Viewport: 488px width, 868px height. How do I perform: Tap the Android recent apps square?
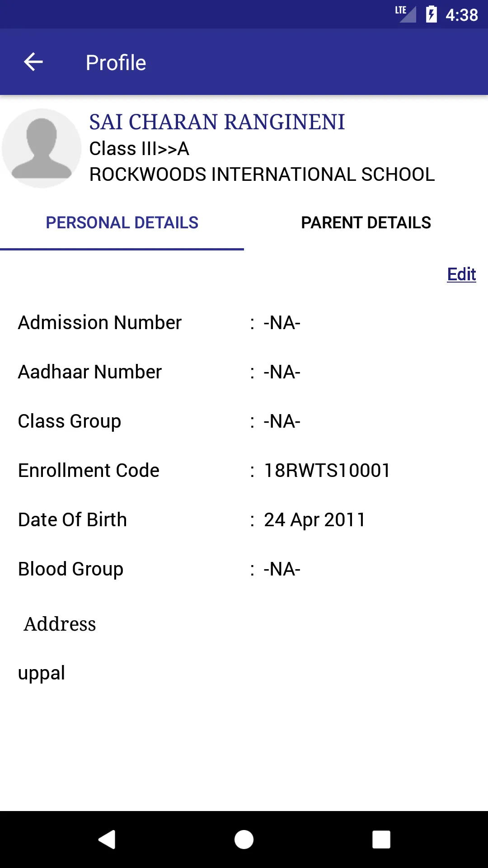(x=381, y=840)
